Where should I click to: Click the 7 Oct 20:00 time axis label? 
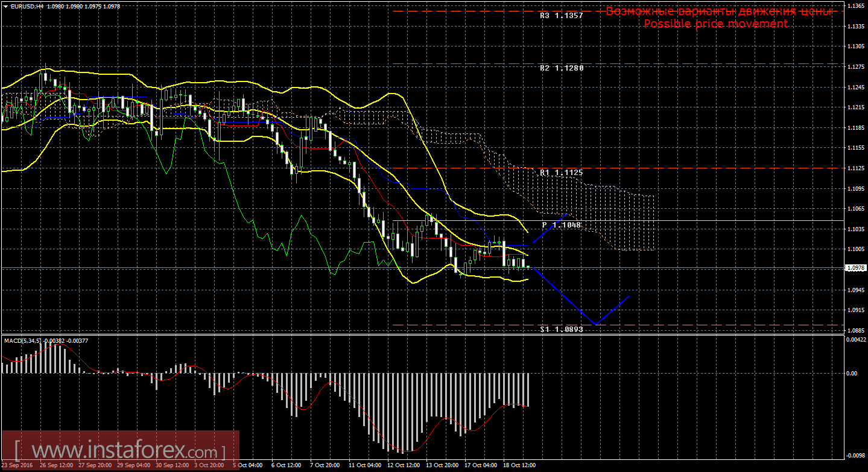(x=326, y=466)
